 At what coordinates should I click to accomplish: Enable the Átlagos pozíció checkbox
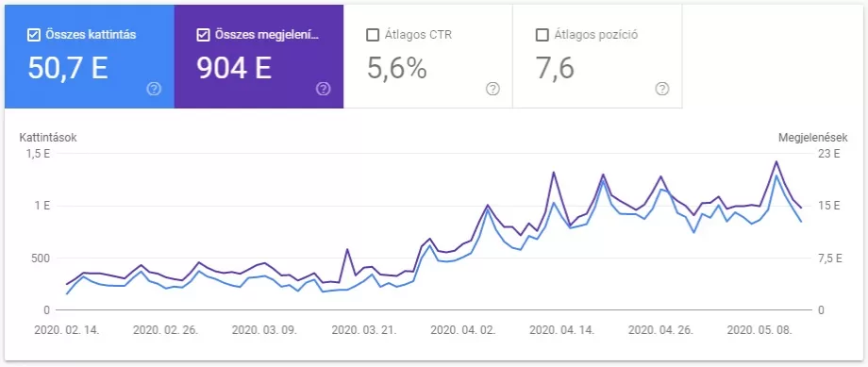[542, 36]
